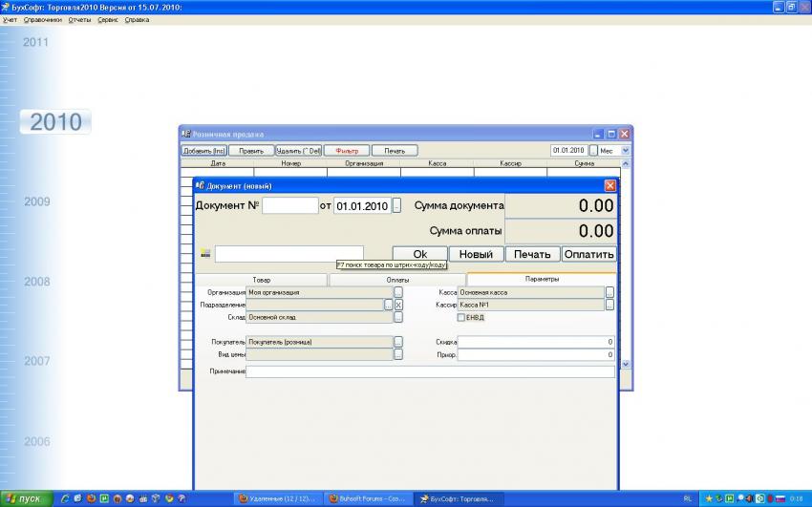
Task: Browse organizations with the Организация ellipsis button
Action: pos(398,292)
